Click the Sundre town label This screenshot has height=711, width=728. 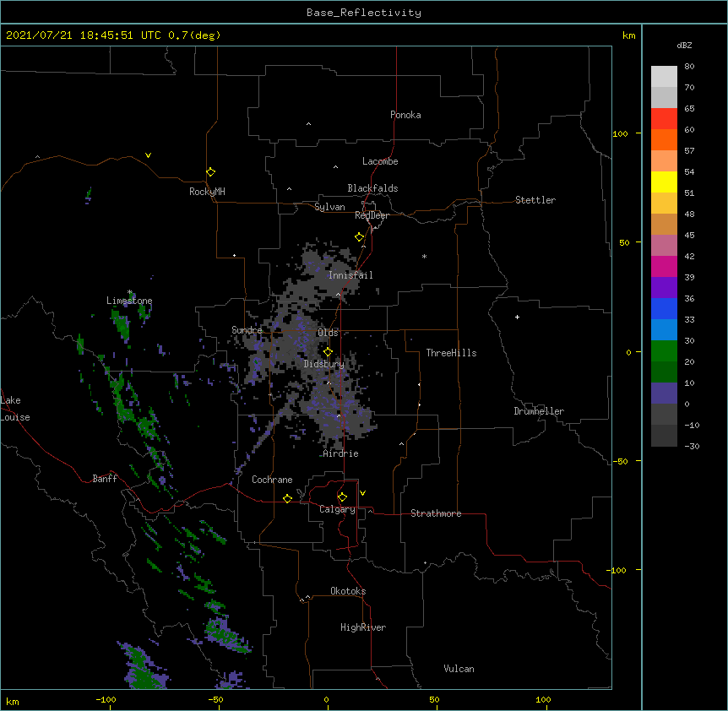click(247, 330)
